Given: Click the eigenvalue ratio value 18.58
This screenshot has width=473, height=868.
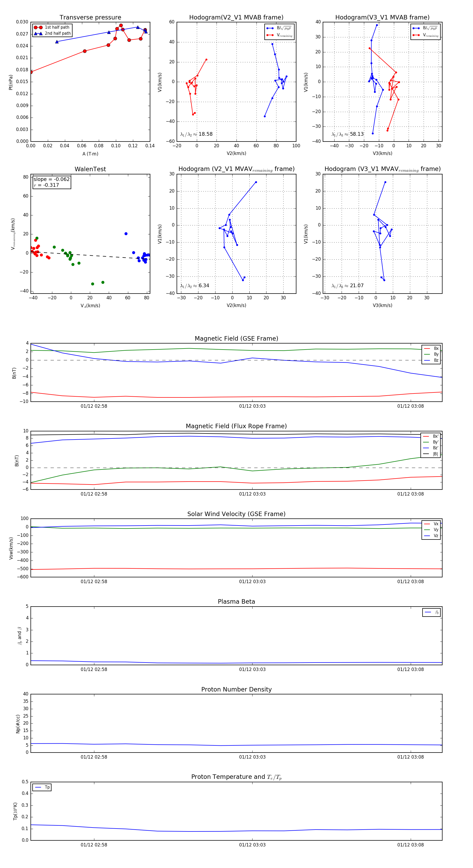Looking at the screenshot, I should click(x=205, y=134).
